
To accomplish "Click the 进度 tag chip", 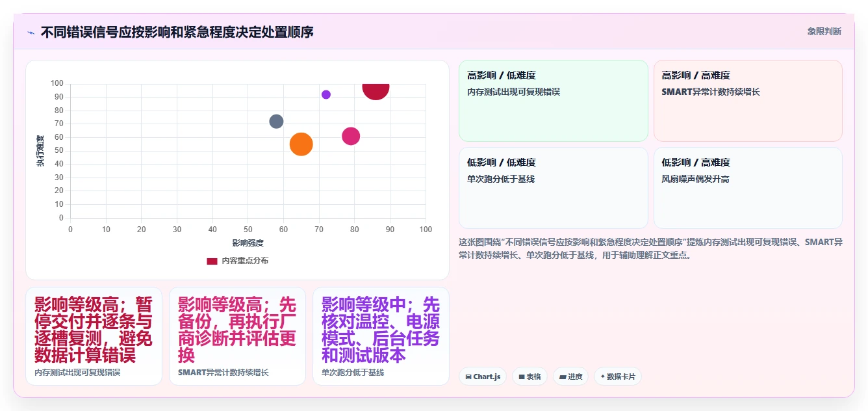I will [x=570, y=377].
